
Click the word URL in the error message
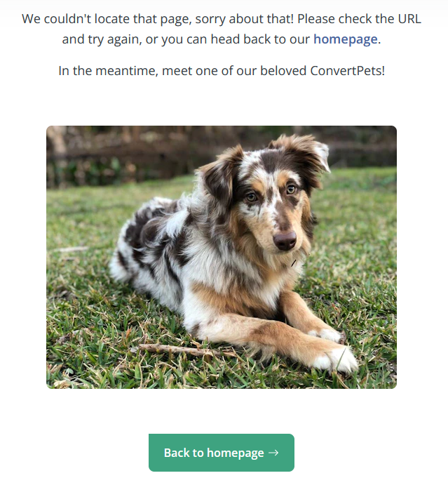click(x=409, y=19)
